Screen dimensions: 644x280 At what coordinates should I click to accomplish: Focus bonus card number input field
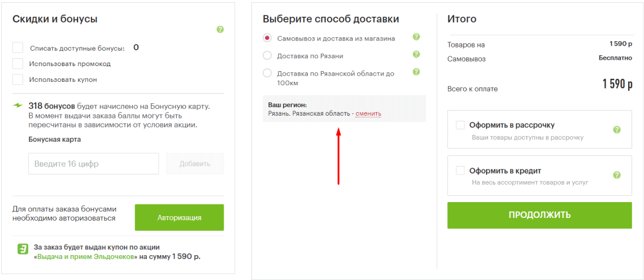point(94,164)
